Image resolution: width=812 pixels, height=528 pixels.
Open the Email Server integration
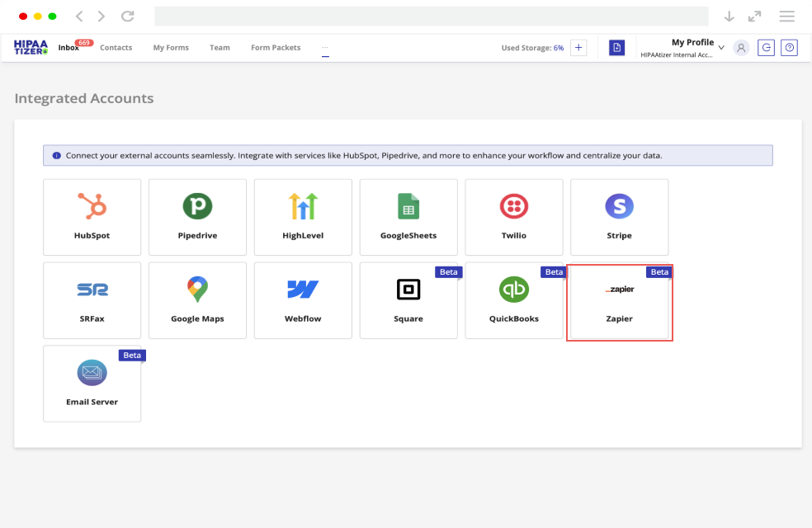(x=92, y=384)
